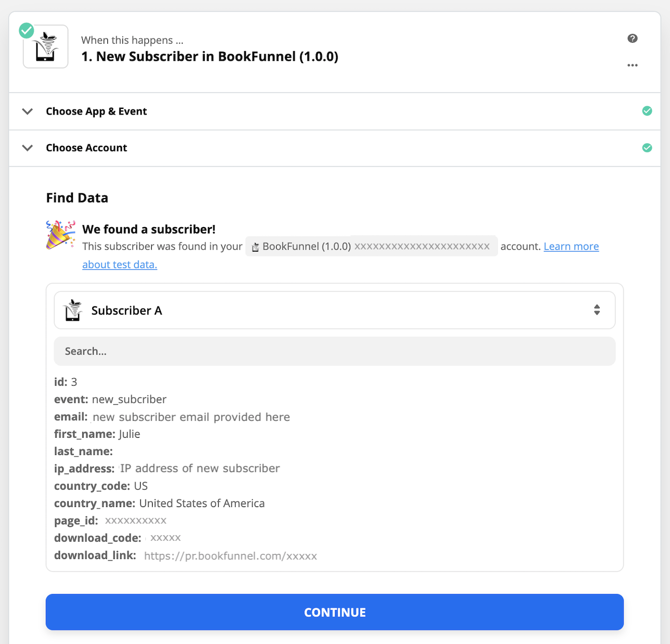Click the green checkmark on step icon
Screen dimensions: 670x644
pyautogui.click(x=27, y=31)
